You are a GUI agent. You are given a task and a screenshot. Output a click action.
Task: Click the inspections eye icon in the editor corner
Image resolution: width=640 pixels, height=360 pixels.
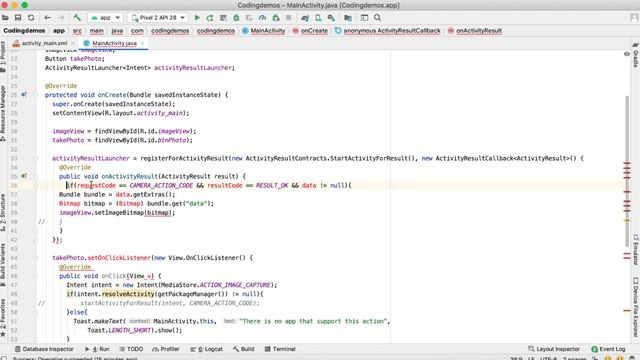pos(627,54)
